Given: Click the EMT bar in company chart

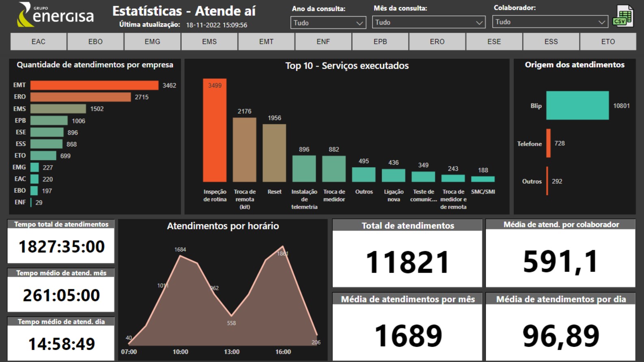Looking at the screenshot, I should coord(95,85).
